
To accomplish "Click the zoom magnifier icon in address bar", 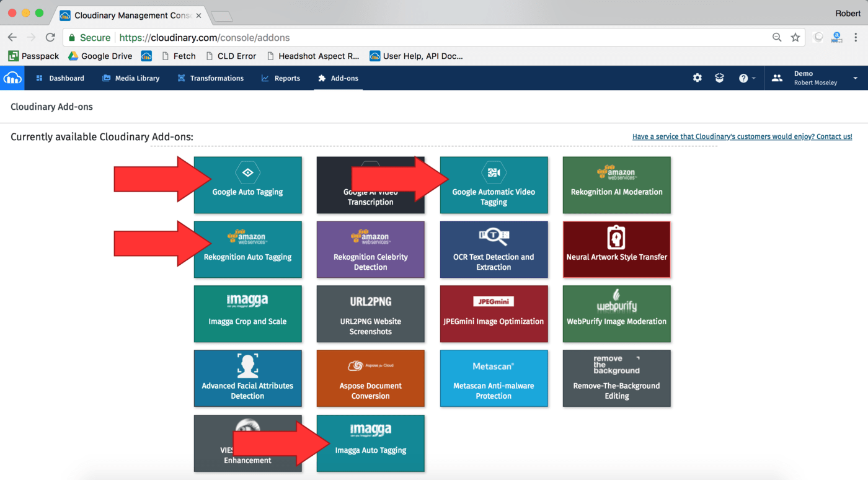I will click(777, 37).
